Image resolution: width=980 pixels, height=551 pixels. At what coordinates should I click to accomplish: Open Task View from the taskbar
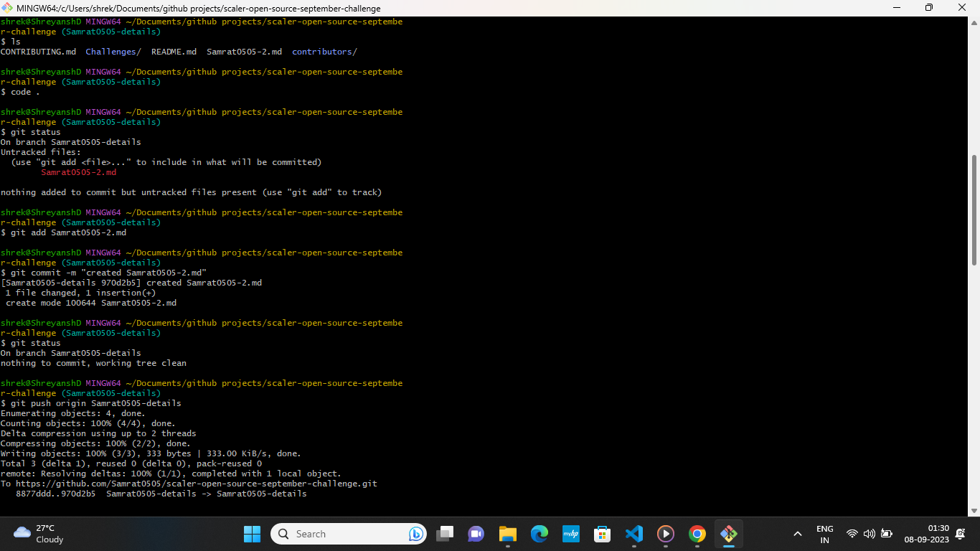445,534
